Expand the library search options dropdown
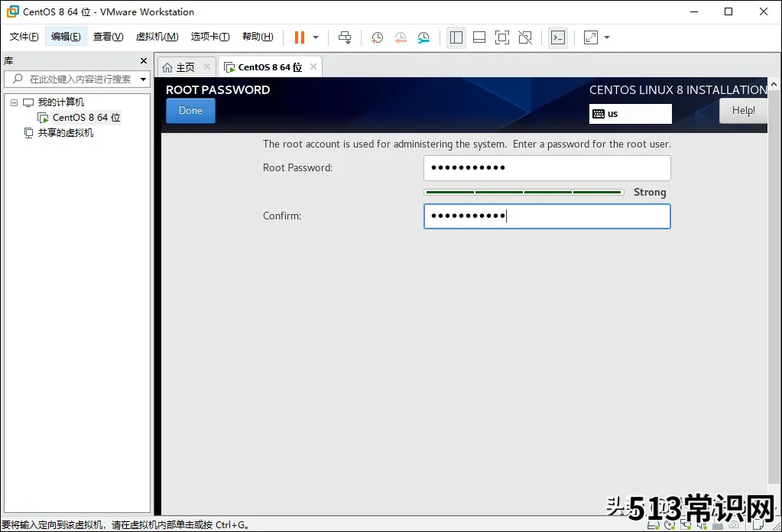This screenshot has height=532, width=782. click(x=144, y=79)
